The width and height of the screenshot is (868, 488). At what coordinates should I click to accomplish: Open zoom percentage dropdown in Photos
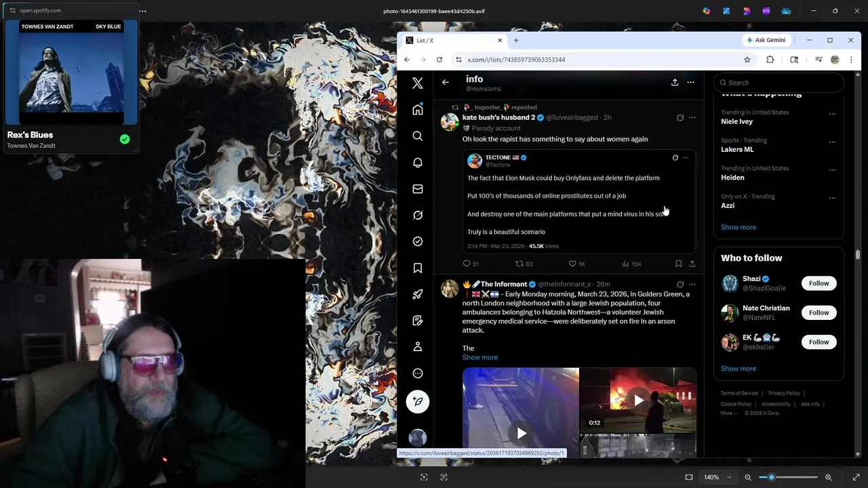coord(717,477)
